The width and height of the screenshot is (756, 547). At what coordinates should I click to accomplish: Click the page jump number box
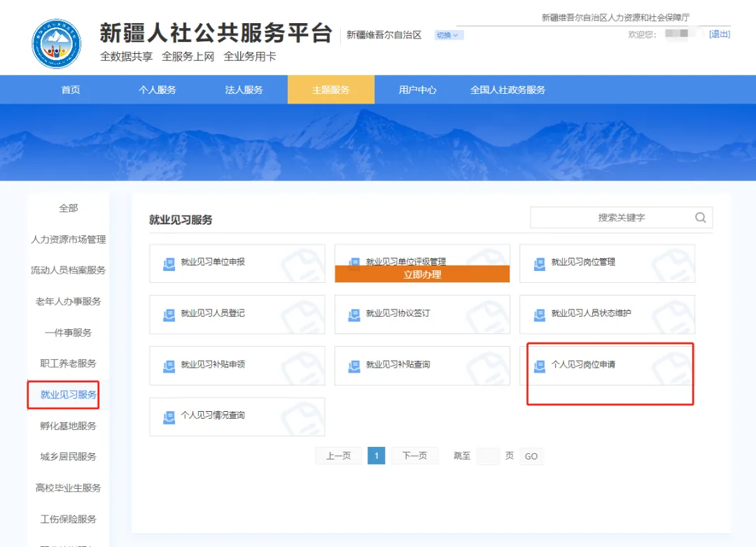[x=487, y=456]
